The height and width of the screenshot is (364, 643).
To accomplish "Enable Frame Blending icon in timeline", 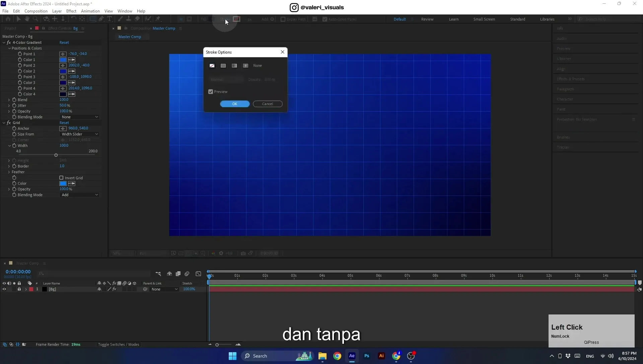I will point(178,274).
